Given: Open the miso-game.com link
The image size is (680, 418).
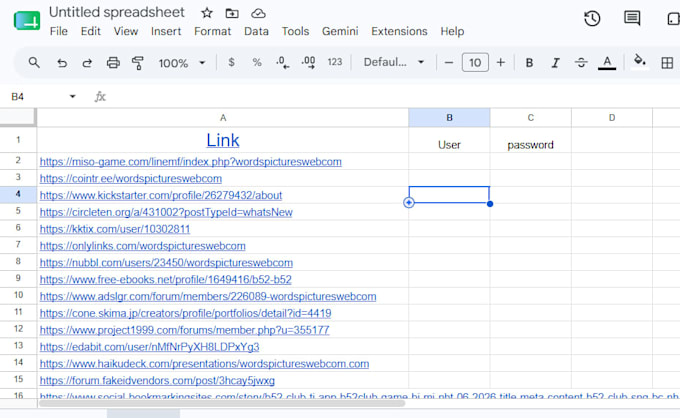Looking at the screenshot, I should pos(191,162).
